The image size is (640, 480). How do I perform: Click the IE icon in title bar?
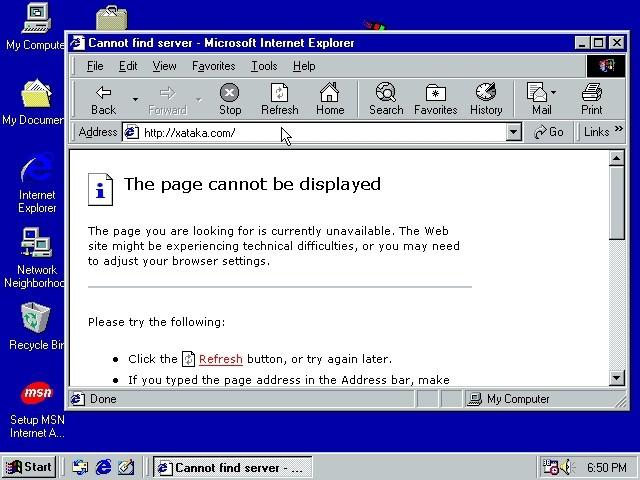click(x=77, y=43)
